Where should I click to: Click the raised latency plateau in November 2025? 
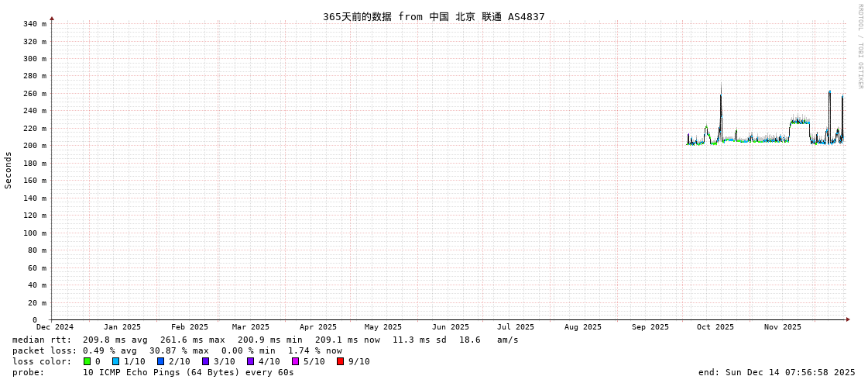click(799, 121)
